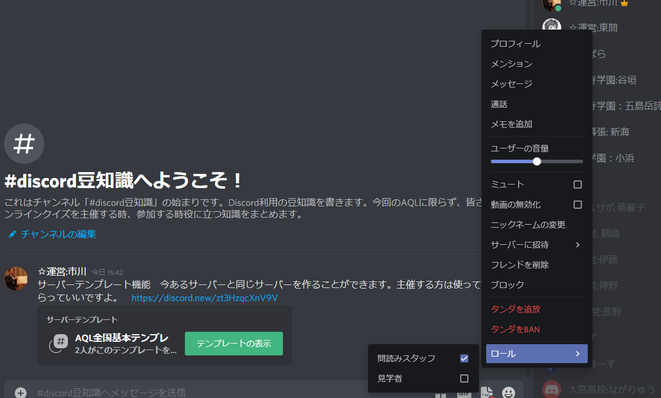Click the red タンダを追放 menu item
661x398 pixels.
click(537, 309)
